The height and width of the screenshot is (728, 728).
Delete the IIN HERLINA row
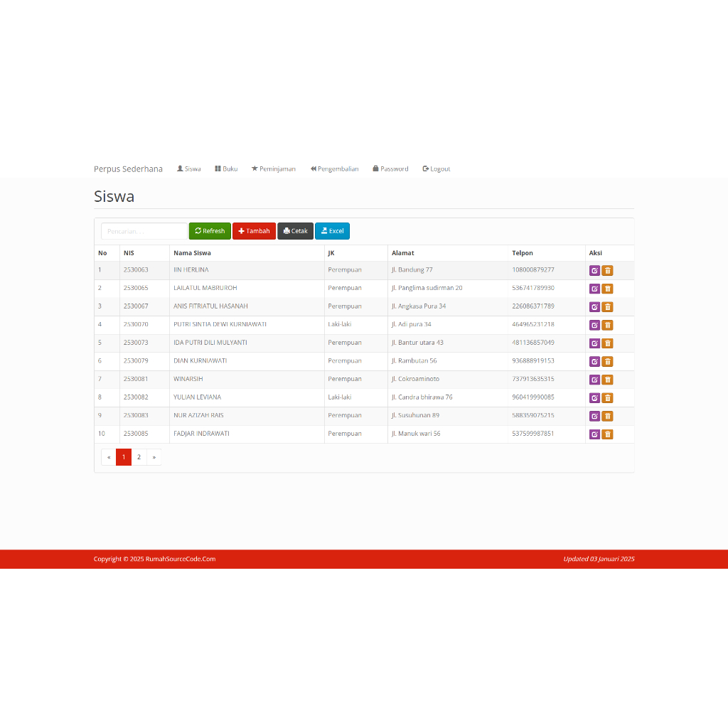(607, 271)
